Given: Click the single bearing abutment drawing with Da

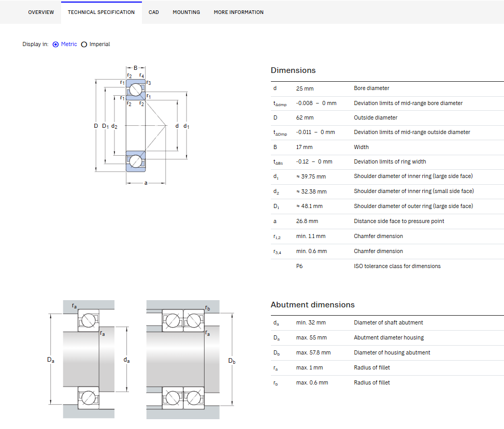Looking at the screenshot, I should 89,359.
